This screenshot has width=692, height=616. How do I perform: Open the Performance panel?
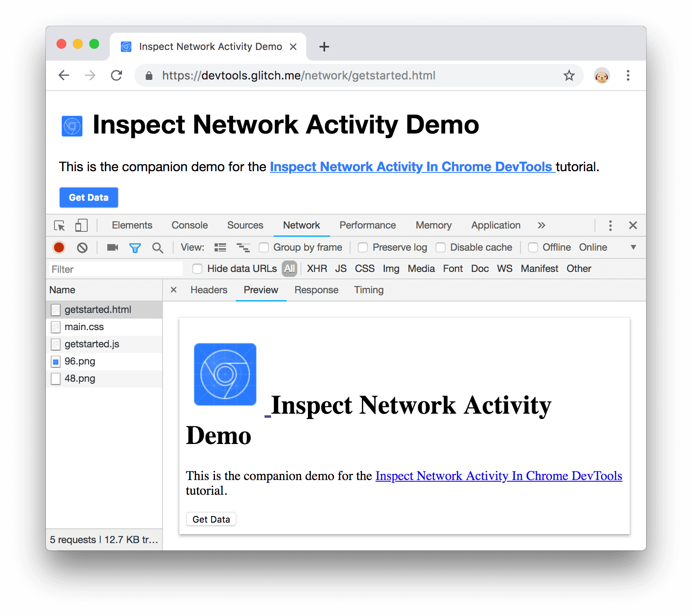pyautogui.click(x=368, y=225)
